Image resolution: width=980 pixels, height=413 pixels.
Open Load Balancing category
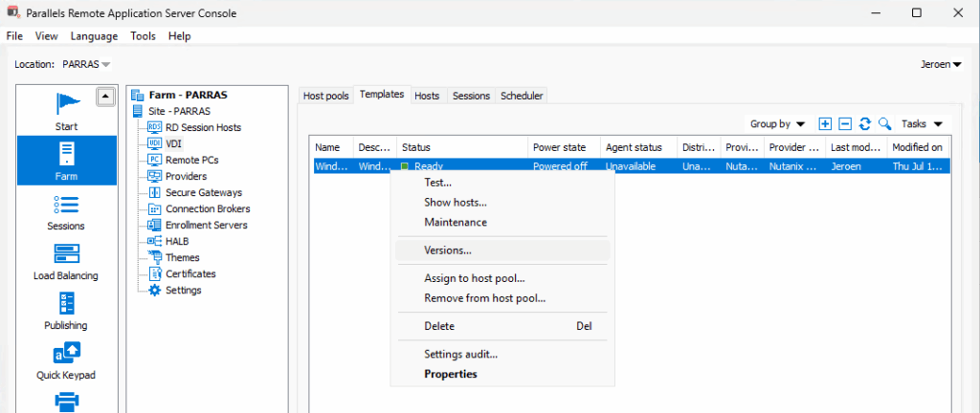[x=66, y=262]
